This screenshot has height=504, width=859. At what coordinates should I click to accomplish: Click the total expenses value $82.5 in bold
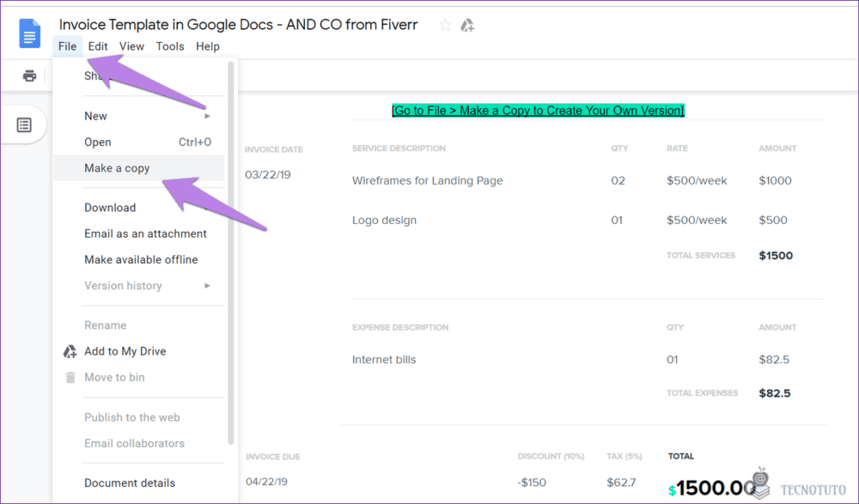pyautogui.click(x=775, y=393)
